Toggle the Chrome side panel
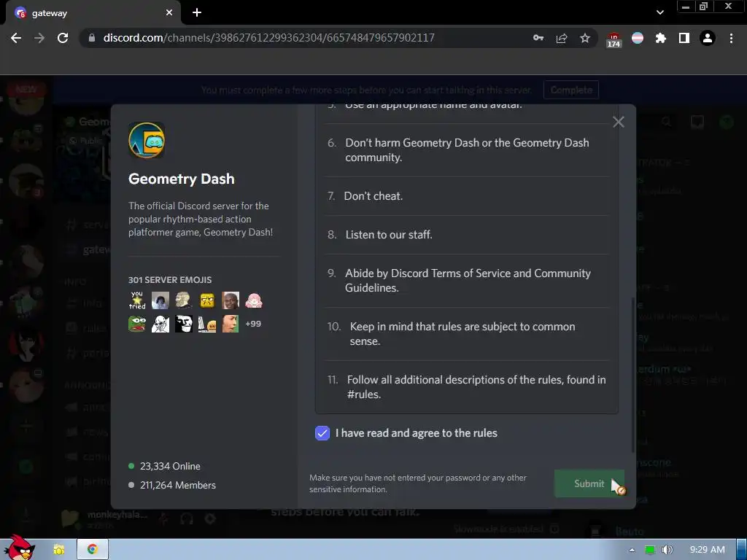 coord(684,38)
